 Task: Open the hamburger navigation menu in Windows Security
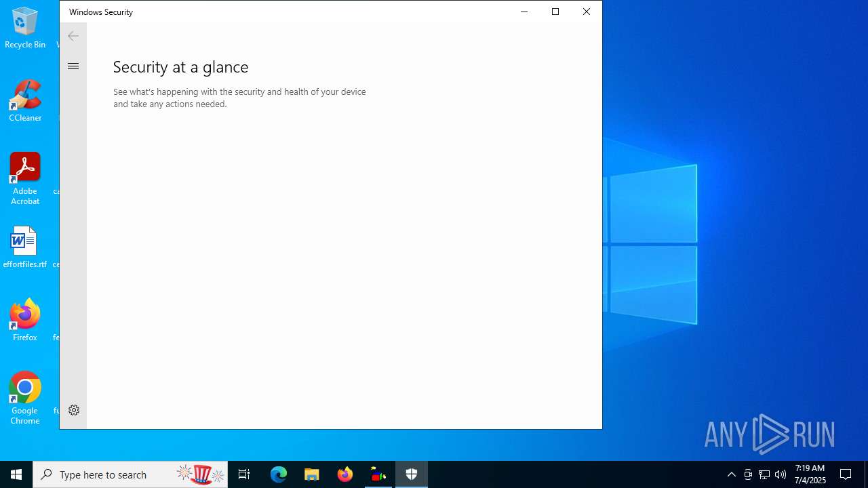click(x=73, y=66)
